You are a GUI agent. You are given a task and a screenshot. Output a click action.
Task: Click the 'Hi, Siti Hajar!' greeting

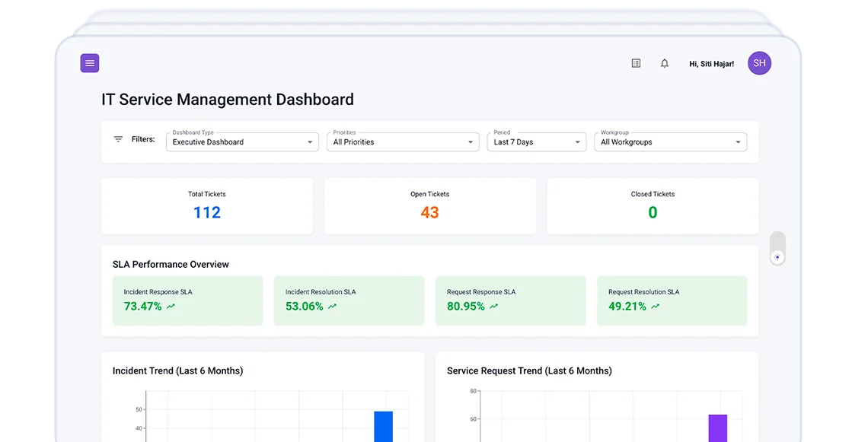tap(711, 64)
